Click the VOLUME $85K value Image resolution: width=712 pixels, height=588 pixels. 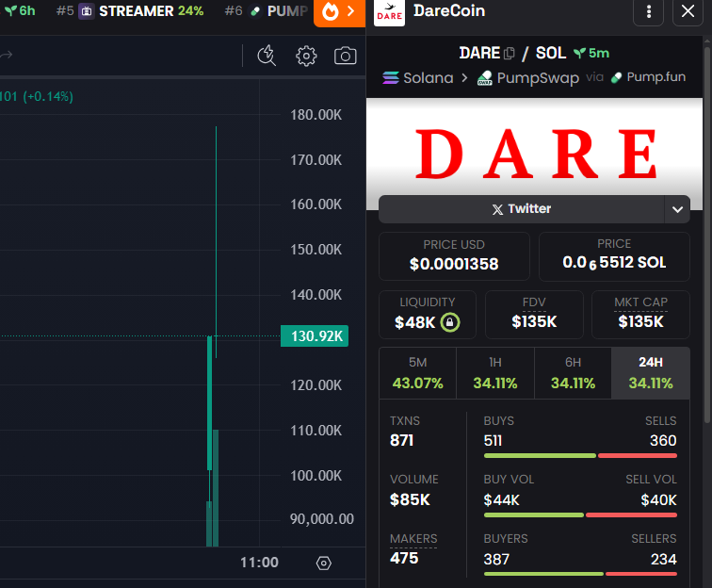[x=410, y=499]
